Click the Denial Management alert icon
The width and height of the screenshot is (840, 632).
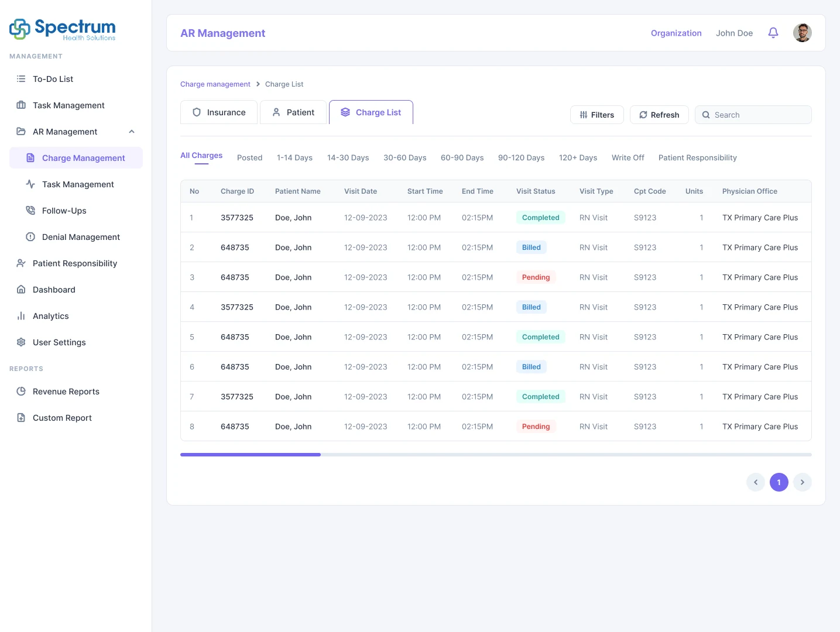click(30, 237)
